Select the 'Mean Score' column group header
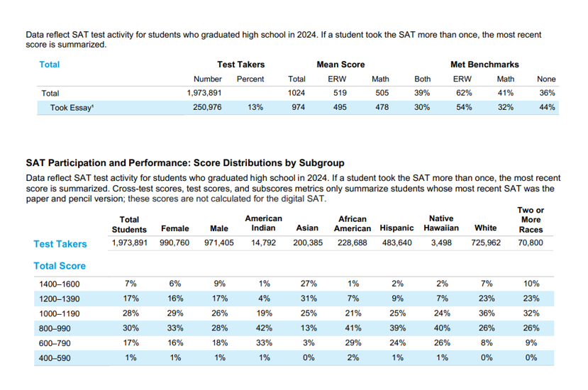Image resolution: width=588 pixels, height=390 pixels. 340,65
